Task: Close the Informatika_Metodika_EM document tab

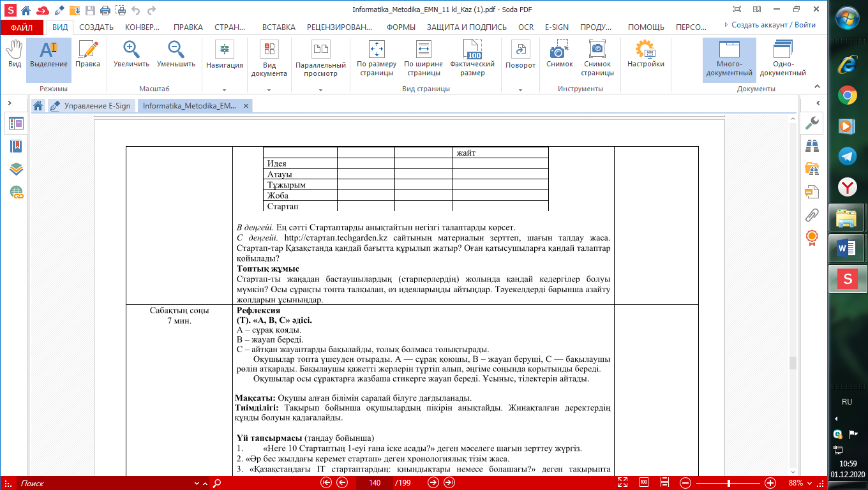Action: [x=246, y=106]
